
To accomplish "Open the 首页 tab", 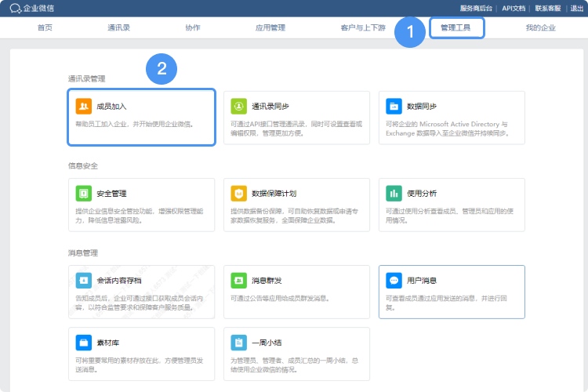I will coord(45,27).
